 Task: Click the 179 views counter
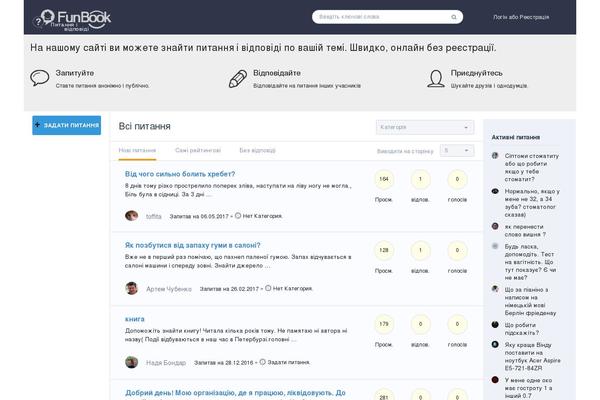384,324
